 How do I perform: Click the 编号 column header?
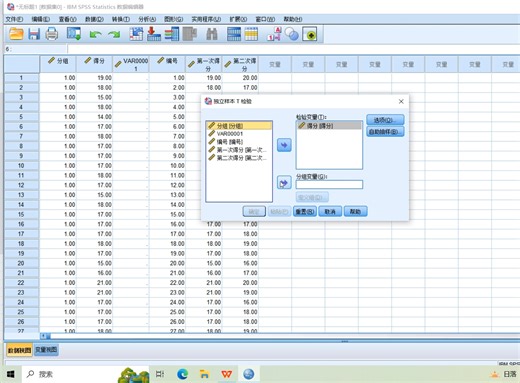coord(167,64)
